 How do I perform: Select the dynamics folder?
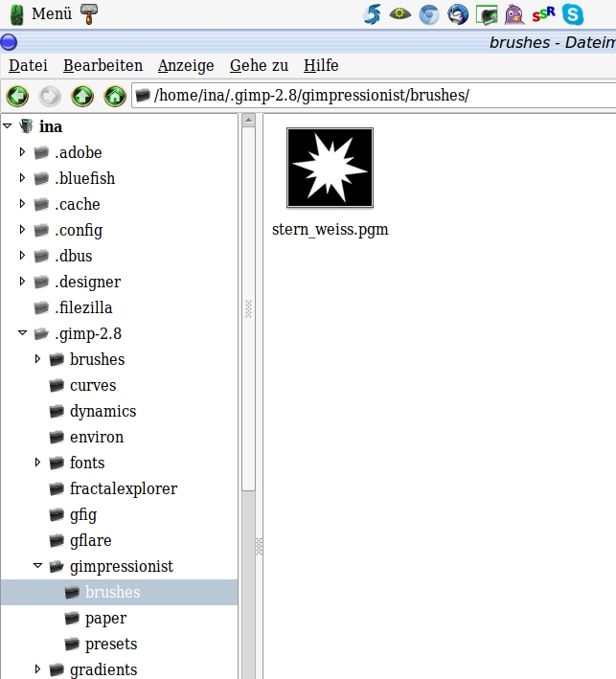click(103, 412)
